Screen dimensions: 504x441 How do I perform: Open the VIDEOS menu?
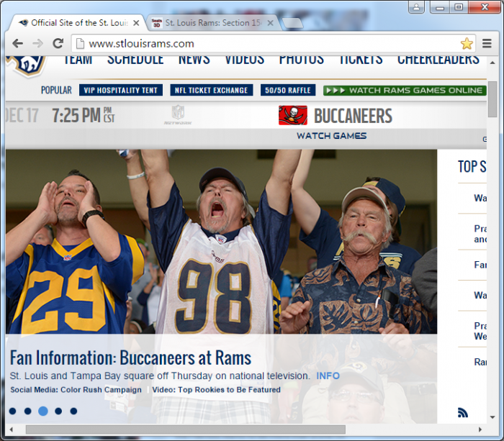[x=244, y=60]
